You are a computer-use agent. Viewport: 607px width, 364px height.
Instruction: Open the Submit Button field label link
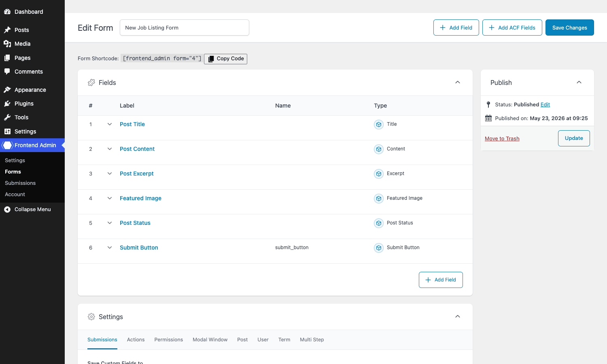point(139,248)
